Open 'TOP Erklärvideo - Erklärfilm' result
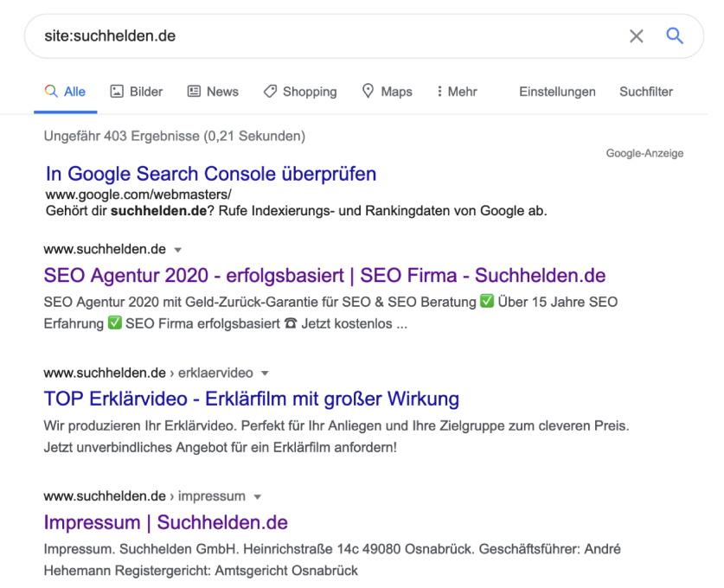This screenshot has width=724, height=588. point(252,399)
